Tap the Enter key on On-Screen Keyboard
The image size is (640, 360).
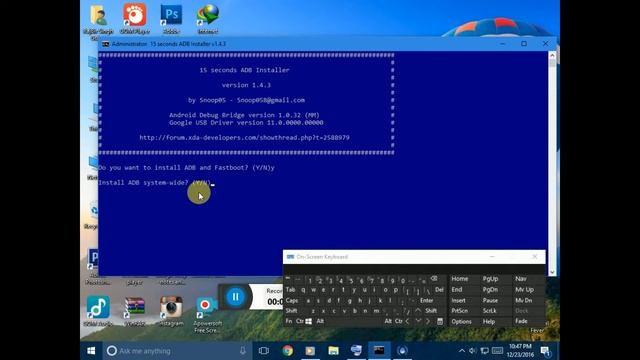[x=427, y=300]
